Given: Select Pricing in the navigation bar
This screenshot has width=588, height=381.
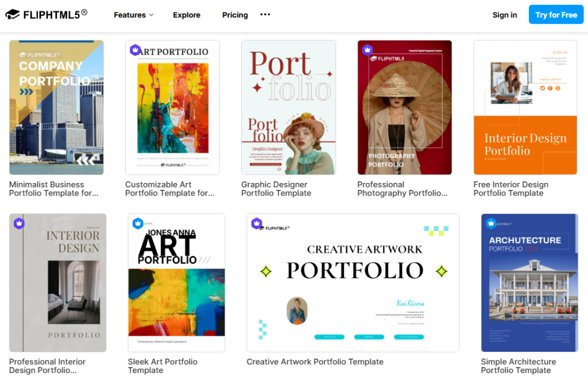Looking at the screenshot, I should pyautogui.click(x=235, y=15).
